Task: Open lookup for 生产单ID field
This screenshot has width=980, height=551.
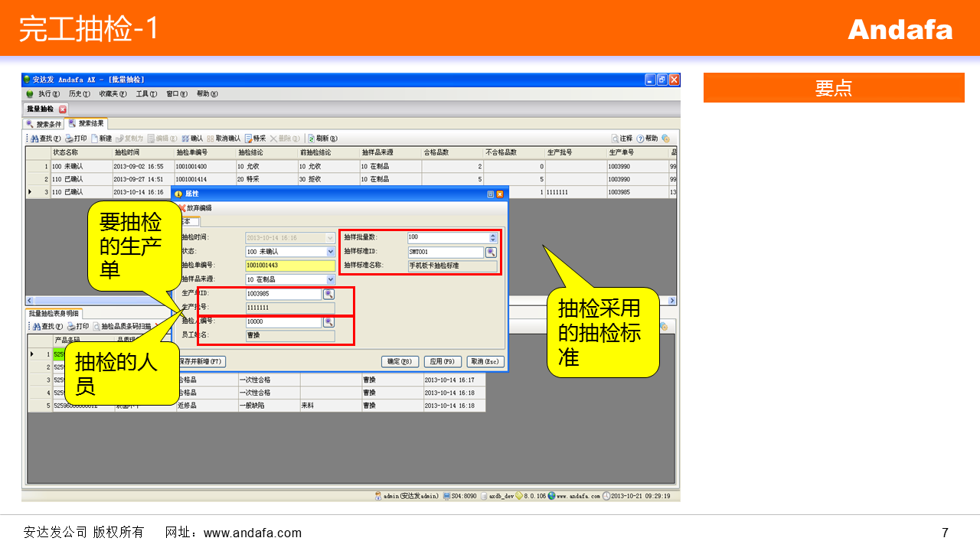Action: [328, 294]
